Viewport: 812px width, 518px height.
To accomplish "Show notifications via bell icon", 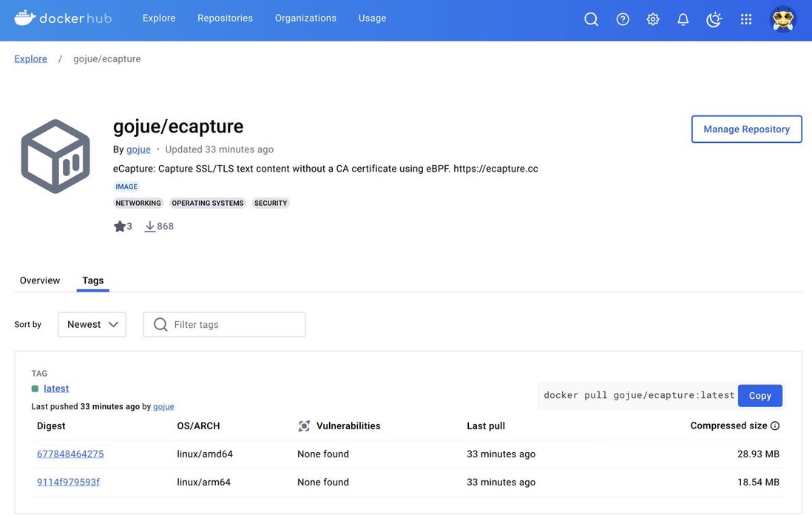I will pyautogui.click(x=683, y=19).
